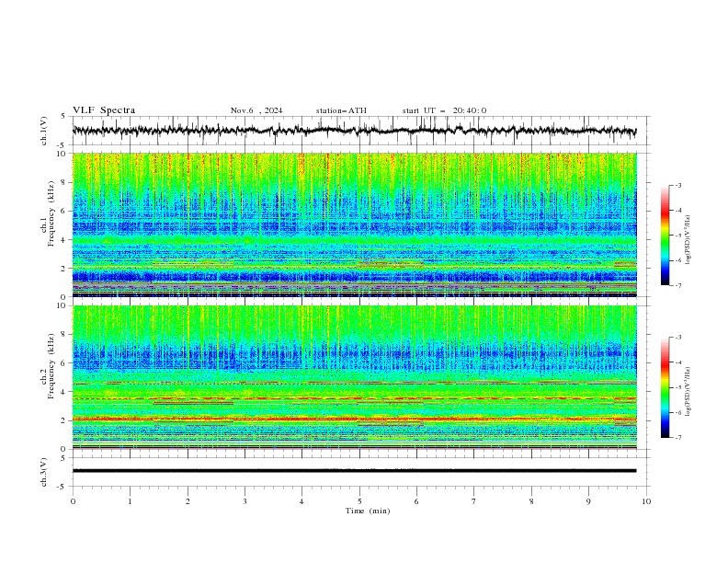Click the "-5" tick on ch.3(V) axis
Image resolution: width=728 pixels, height=563 pixels.
[x=63, y=487]
